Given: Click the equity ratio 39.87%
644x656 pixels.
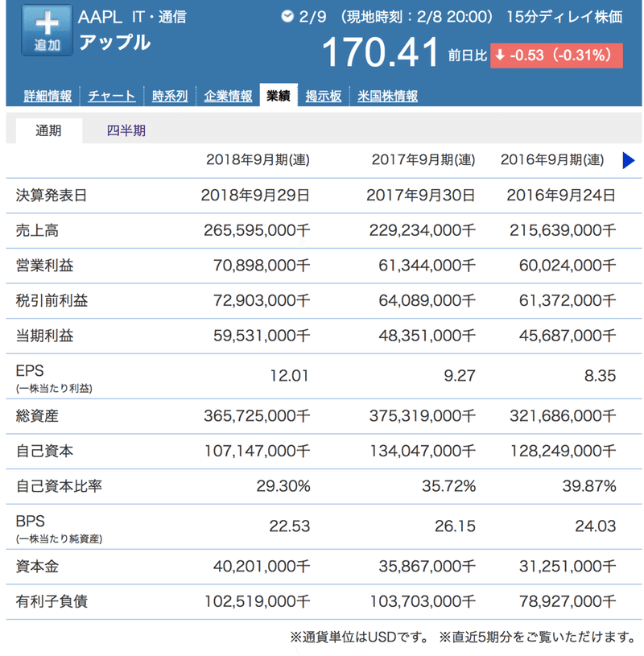Looking at the screenshot, I should (589, 486).
